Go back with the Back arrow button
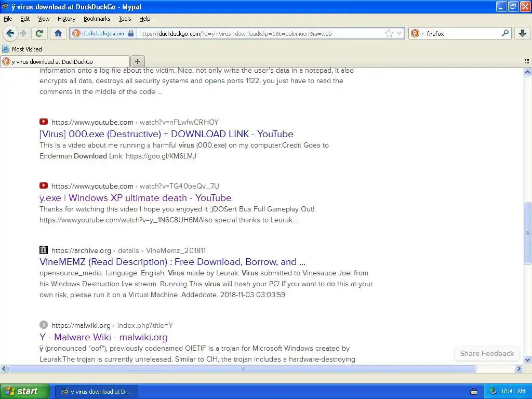 (x=10, y=33)
